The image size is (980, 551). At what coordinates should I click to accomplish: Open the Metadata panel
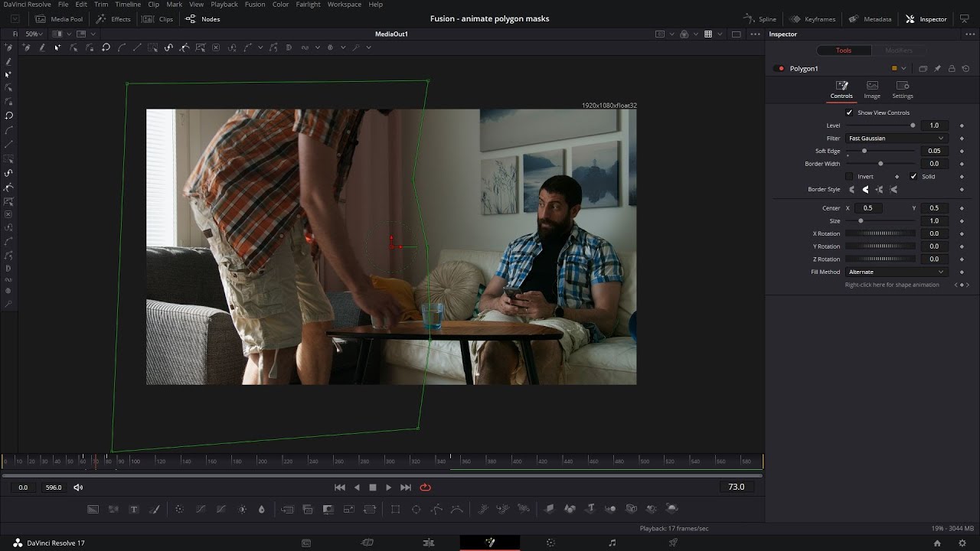(870, 19)
